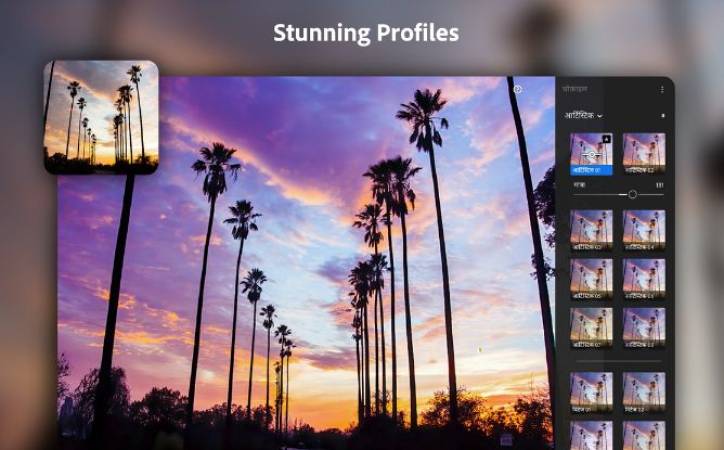
Task: Click the amount slider round handle
Action: pyautogui.click(x=633, y=195)
